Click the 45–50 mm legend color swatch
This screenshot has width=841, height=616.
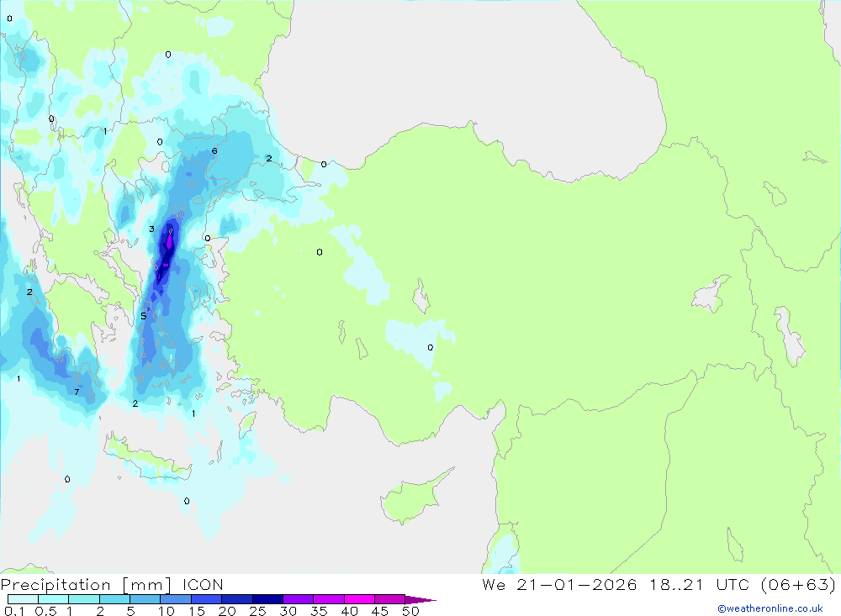point(390,599)
